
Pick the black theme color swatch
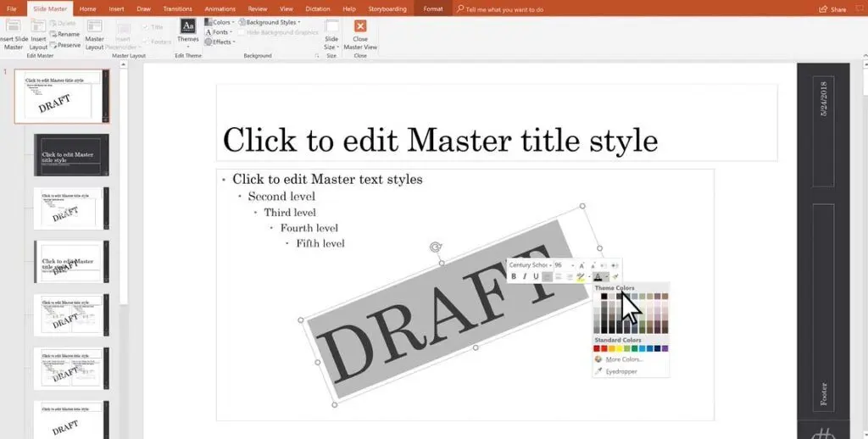(604, 296)
